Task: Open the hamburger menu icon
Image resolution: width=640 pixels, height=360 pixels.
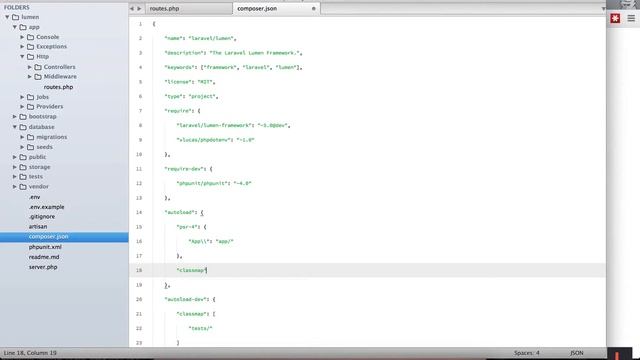Action: [631, 18]
